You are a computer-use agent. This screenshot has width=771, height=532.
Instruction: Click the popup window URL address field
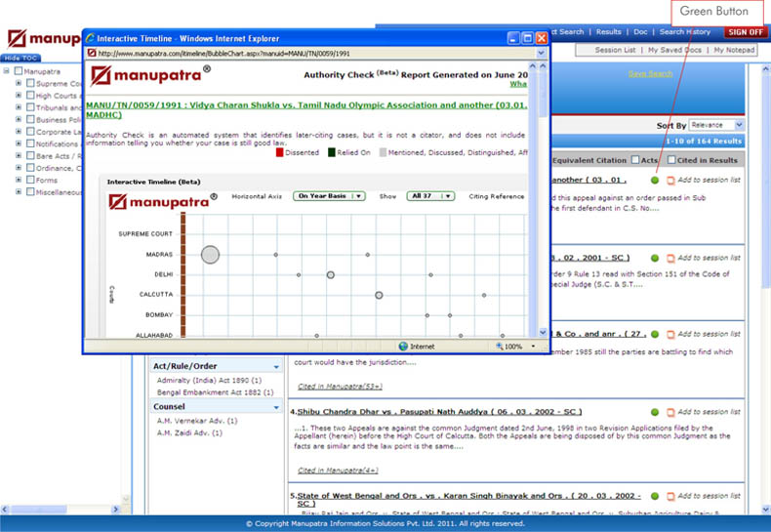tap(314, 53)
